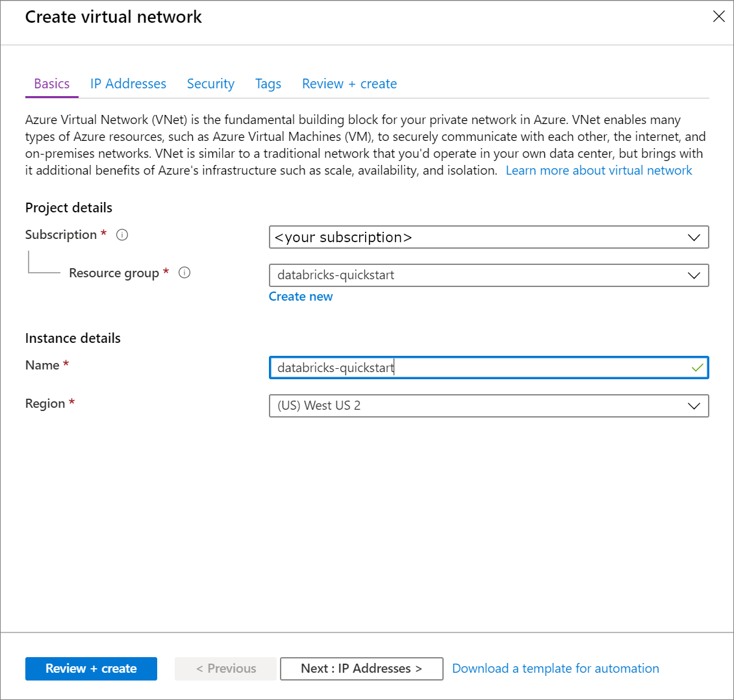Open Learn more about virtual network link

tap(599, 170)
